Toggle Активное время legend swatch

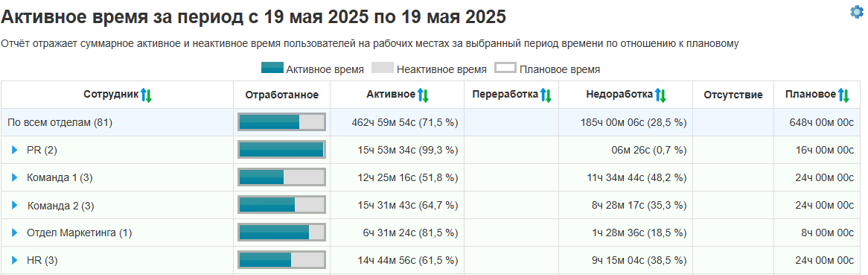tap(272, 69)
